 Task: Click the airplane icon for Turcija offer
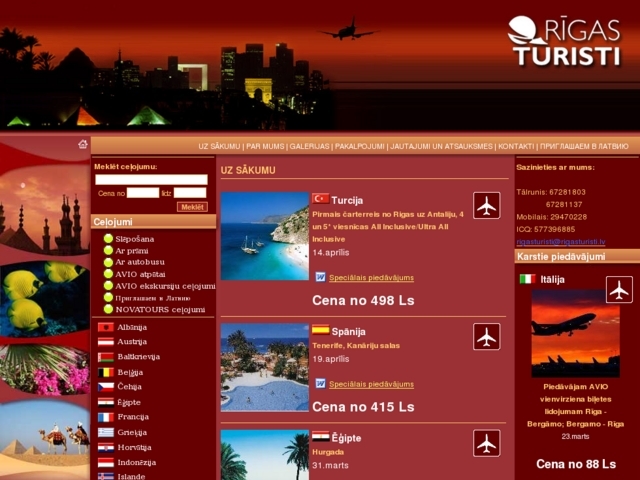pyautogui.click(x=486, y=206)
